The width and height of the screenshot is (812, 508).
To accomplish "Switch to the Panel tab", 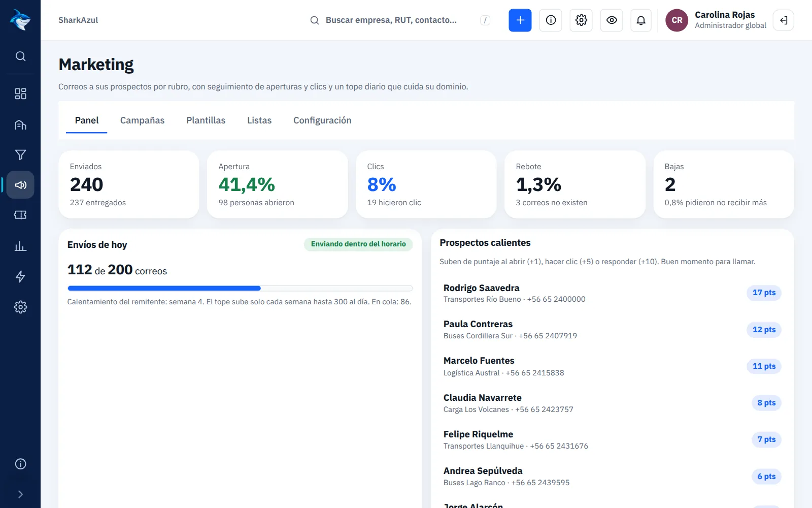I will click(x=87, y=121).
